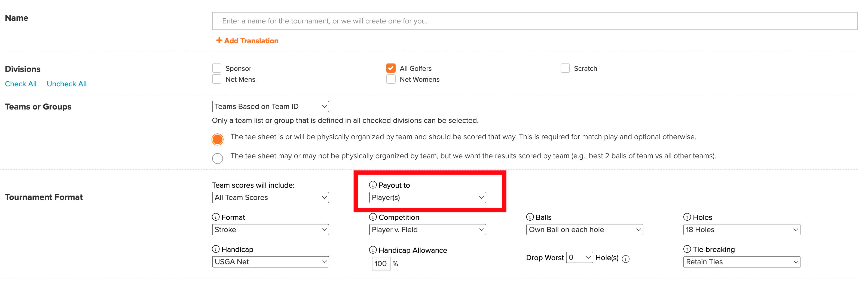Open the Drop Worst holes count dropdown
The image size is (868, 286).
[x=580, y=257]
